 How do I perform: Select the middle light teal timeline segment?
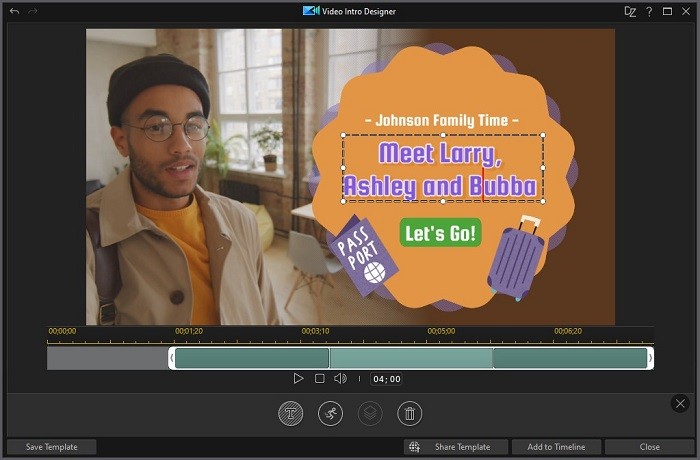(411, 358)
